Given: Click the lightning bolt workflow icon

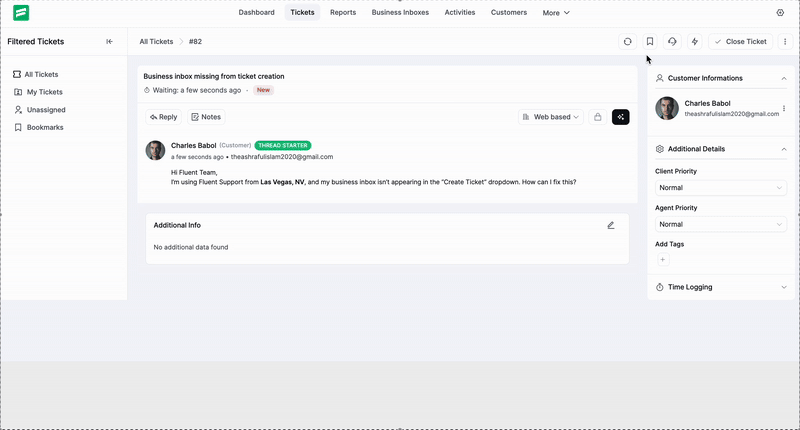Looking at the screenshot, I should click(694, 42).
